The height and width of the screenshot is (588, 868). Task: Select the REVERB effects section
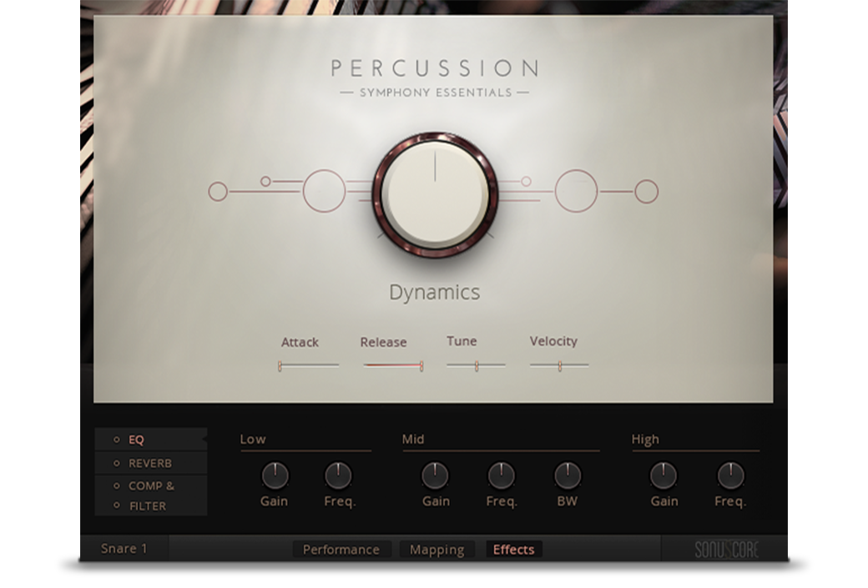[x=151, y=463]
